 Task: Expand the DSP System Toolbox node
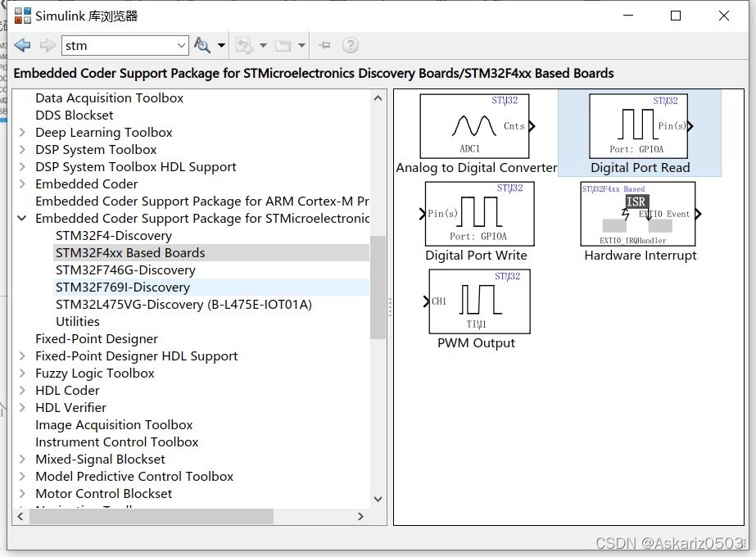pos(21,149)
